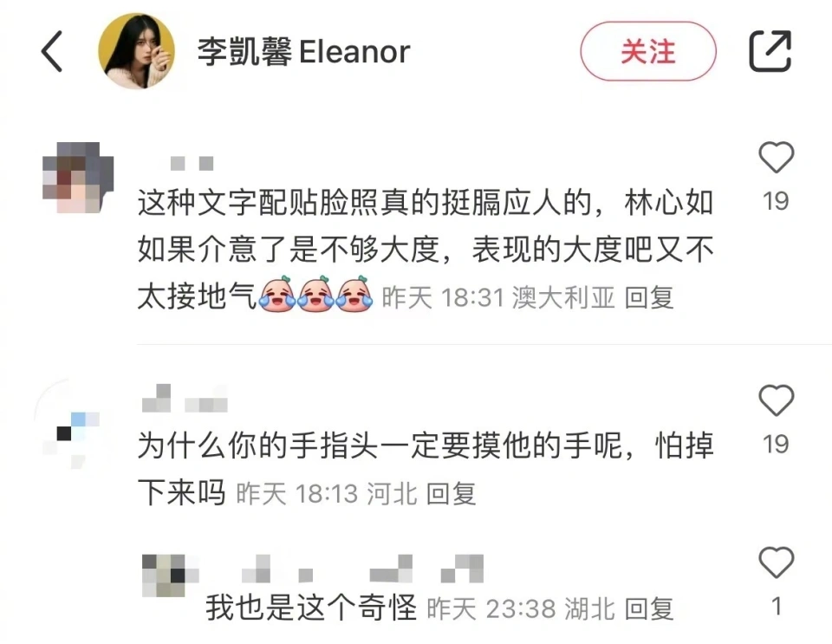Select the comment text 为什么你的手指头
The image size is (832, 644).
425,469
